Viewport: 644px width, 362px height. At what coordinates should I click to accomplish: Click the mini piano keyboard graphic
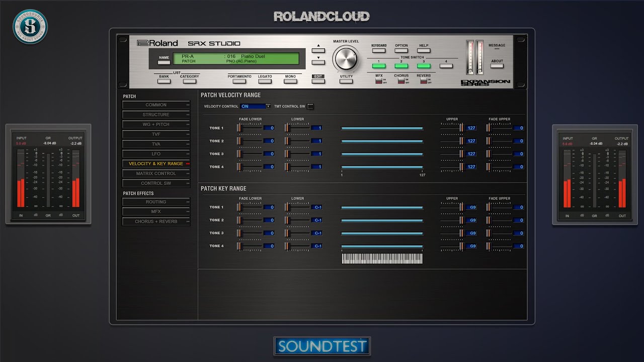(382, 258)
